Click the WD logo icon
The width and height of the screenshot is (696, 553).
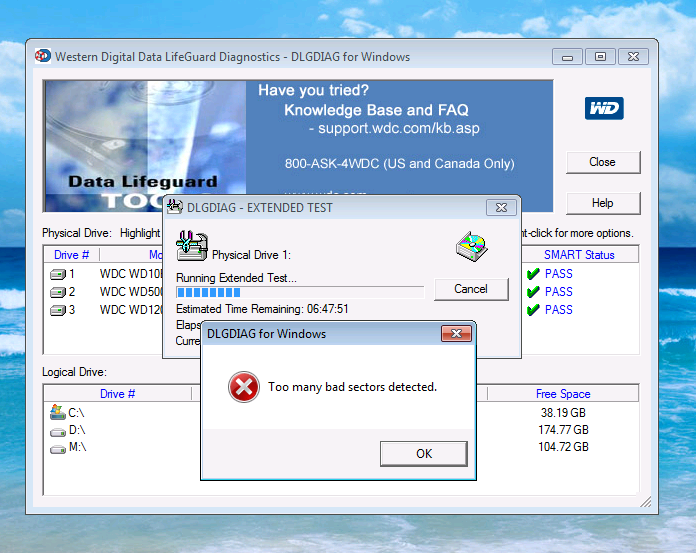pyautogui.click(x=602, y=107)
